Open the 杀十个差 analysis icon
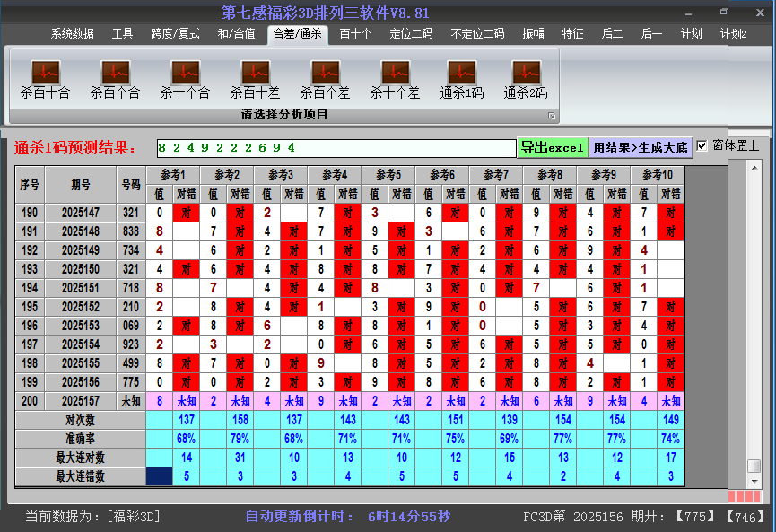Viewport: 776px width, 532px height. pyautogui.click(x=395, y=80)
